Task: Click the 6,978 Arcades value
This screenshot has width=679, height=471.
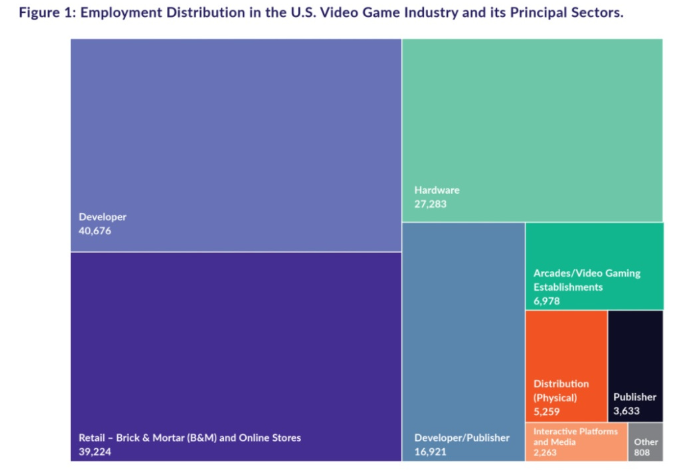Action: point(549,301)
